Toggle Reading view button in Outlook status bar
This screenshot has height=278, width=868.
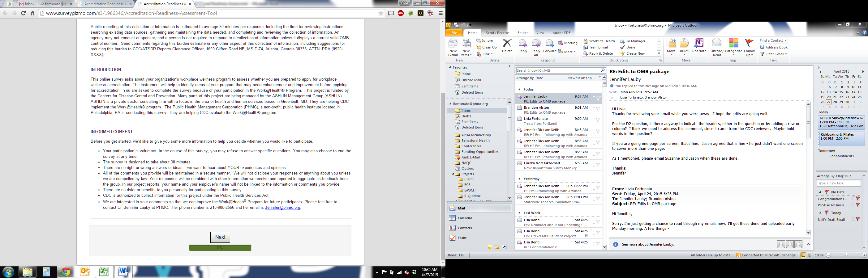pyautogui.click(x=809, y=255)
